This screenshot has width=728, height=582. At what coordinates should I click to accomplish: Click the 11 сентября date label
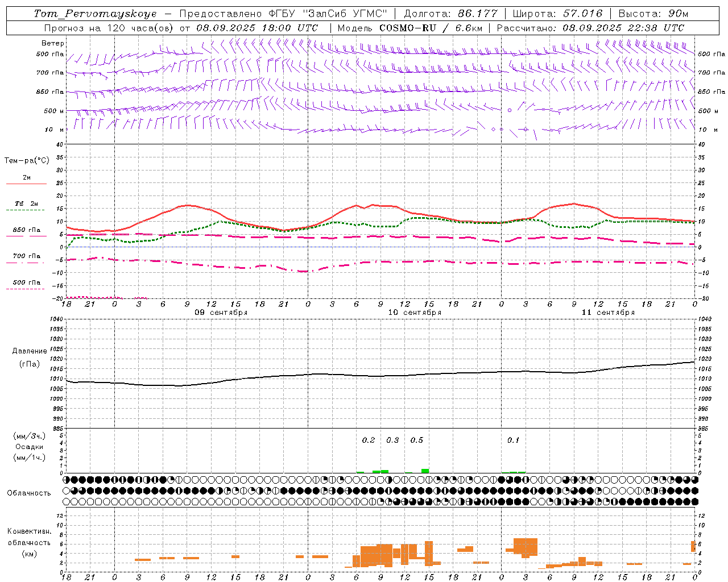608,313
